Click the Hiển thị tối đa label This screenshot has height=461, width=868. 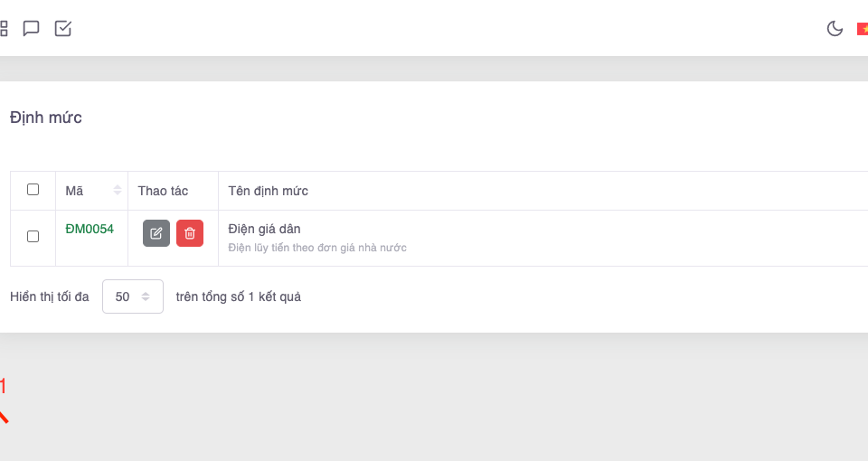(50, 296)
